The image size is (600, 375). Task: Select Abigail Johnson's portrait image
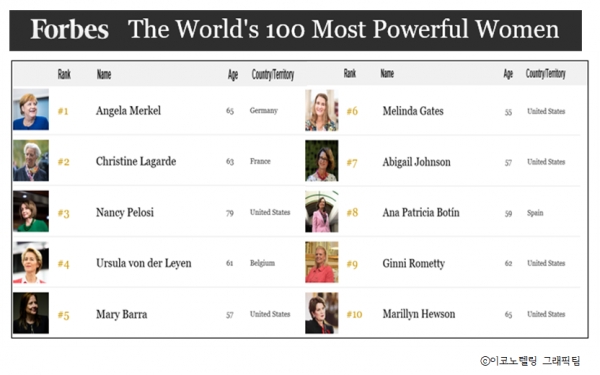point(322,161)
